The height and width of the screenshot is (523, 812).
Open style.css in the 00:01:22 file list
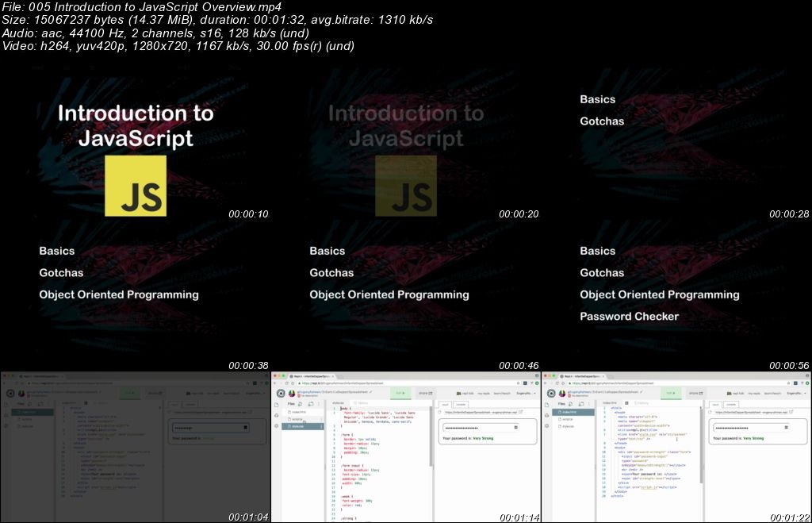click(573, 427)
